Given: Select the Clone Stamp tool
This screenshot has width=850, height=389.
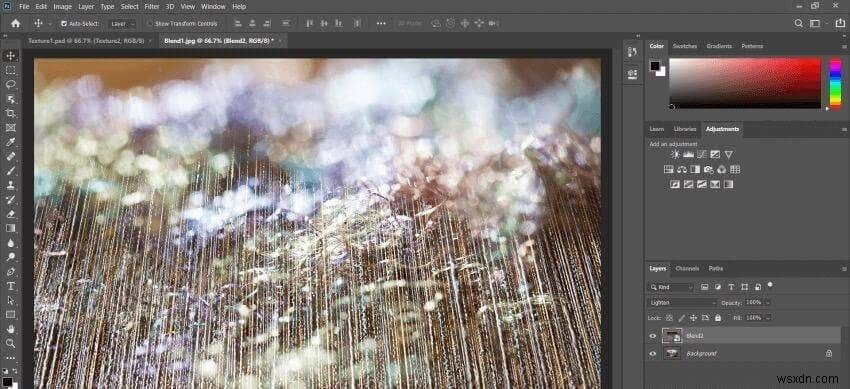Looking at the screenshot, I should pos(10,185).
